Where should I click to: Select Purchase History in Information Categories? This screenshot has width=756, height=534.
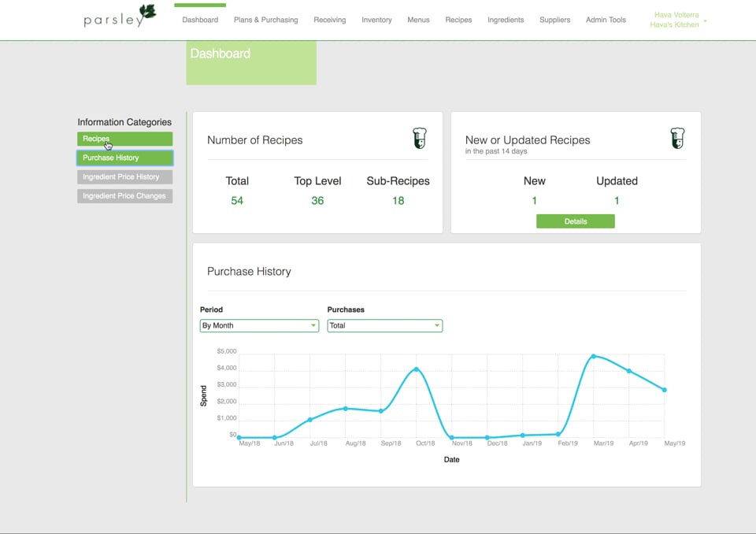(x=124, y=157)
